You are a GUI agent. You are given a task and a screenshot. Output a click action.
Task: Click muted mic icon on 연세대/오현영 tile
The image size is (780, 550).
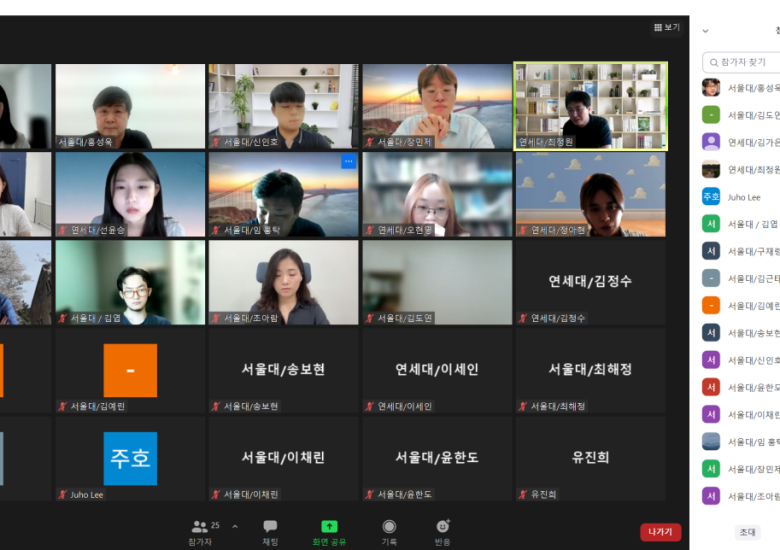click(x=370, y=230)
